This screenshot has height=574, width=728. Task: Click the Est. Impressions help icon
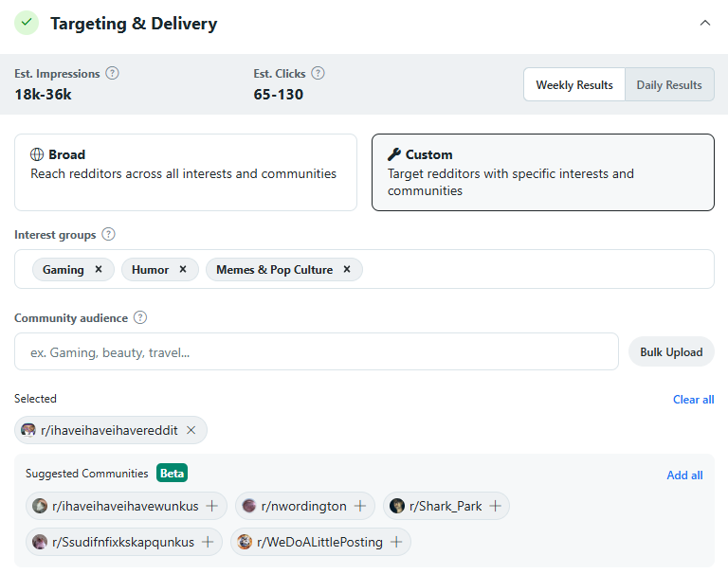click(113, 73)
